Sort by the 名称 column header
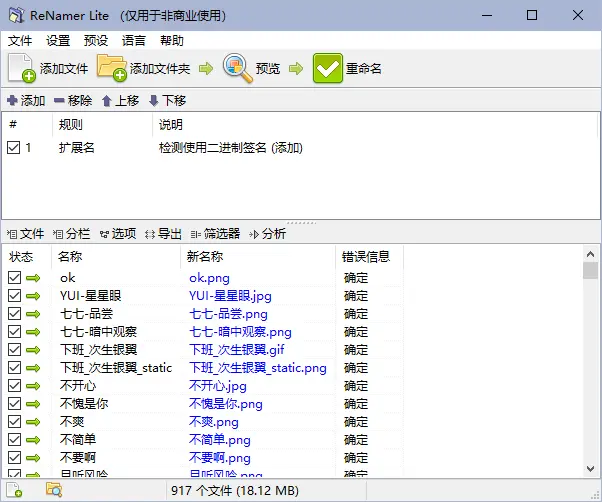Screen dimensions: 602x502 pos(116,256)
